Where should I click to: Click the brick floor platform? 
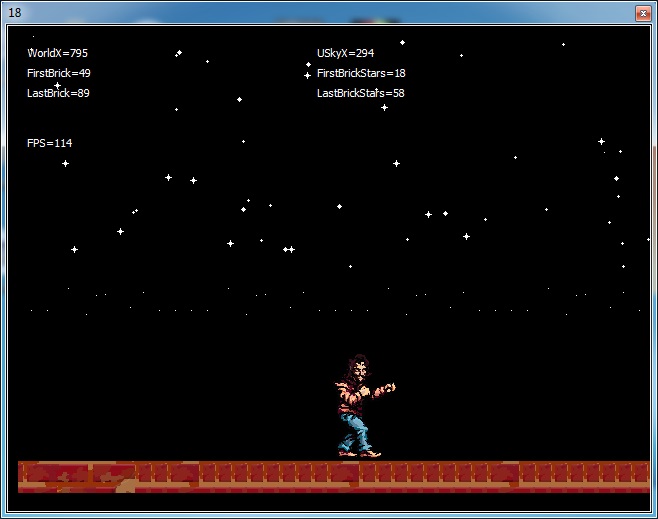click(x=334, y=477)
